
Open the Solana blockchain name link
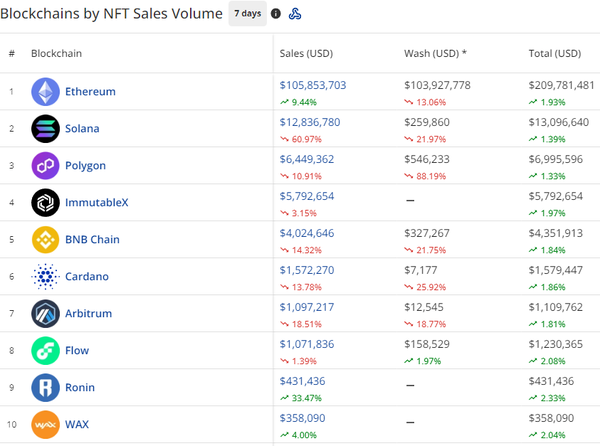click(x=85, y=129)
